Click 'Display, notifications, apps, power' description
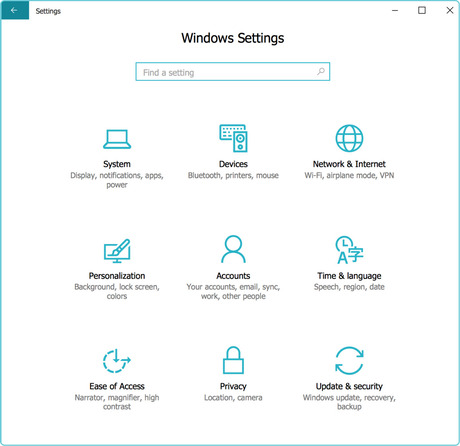The height and width of the screenshot is (446, 460). click(x=117, y=180)
